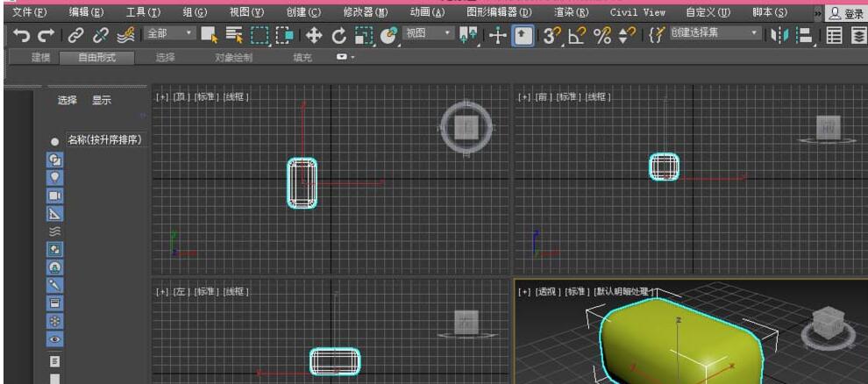Activate the Select and Link chain tool

click(x=75, y=36)
